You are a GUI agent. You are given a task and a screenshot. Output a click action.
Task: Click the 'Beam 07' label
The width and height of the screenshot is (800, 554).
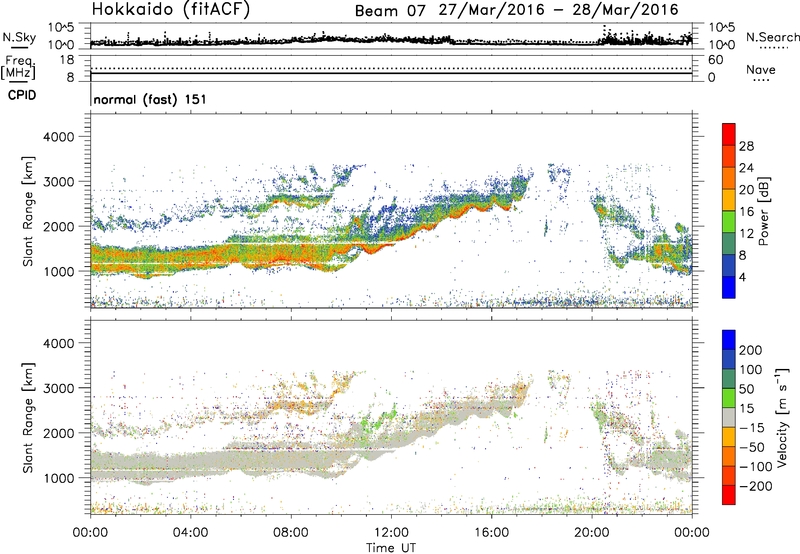pos(390,11)
